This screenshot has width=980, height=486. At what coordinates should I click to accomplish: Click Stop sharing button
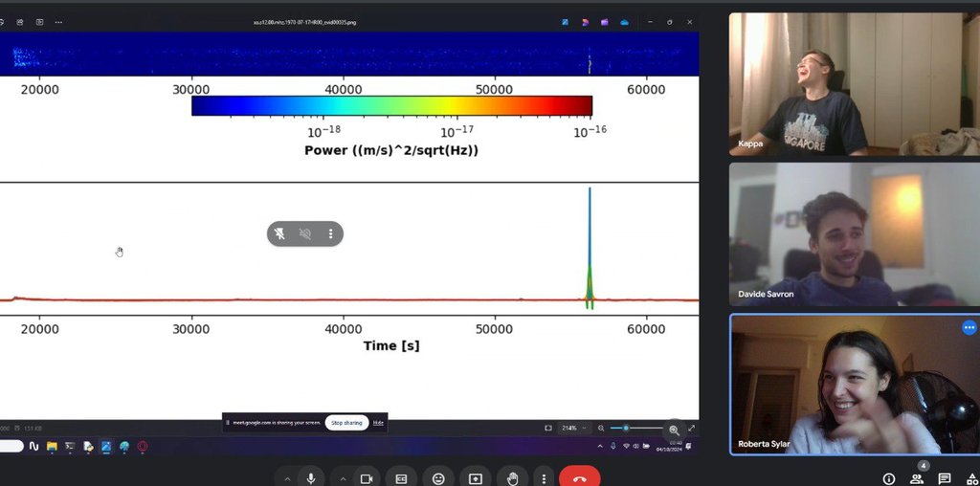click(x=346, y=422)
